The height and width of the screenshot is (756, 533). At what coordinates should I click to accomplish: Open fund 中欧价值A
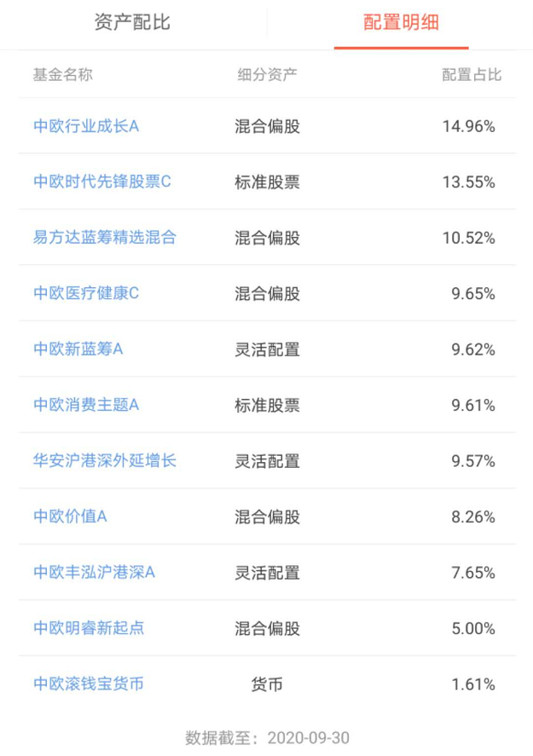click(x=71, y=517)
